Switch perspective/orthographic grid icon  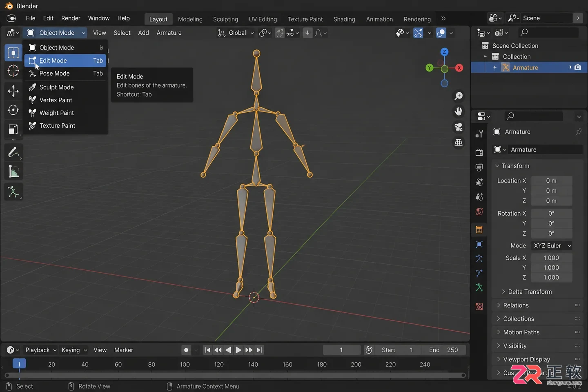pos(459,143)
